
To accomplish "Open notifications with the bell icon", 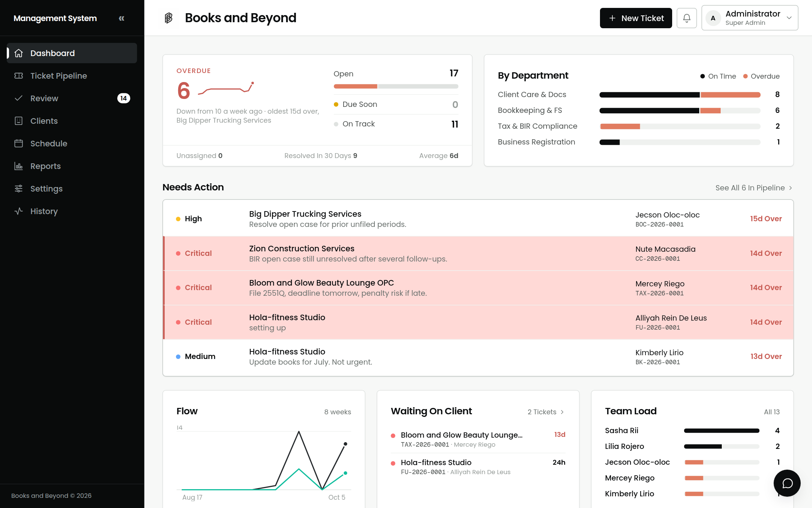I will pos(686,18).
